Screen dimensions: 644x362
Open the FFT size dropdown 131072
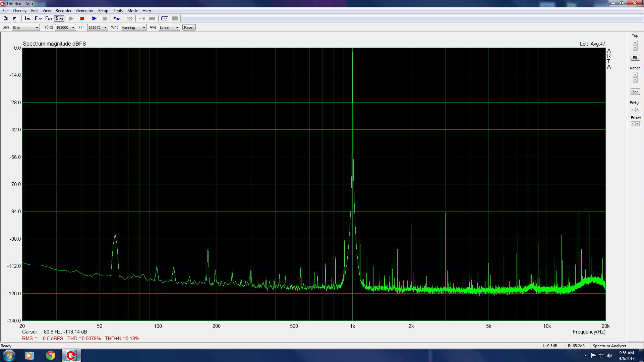[98, 27]
